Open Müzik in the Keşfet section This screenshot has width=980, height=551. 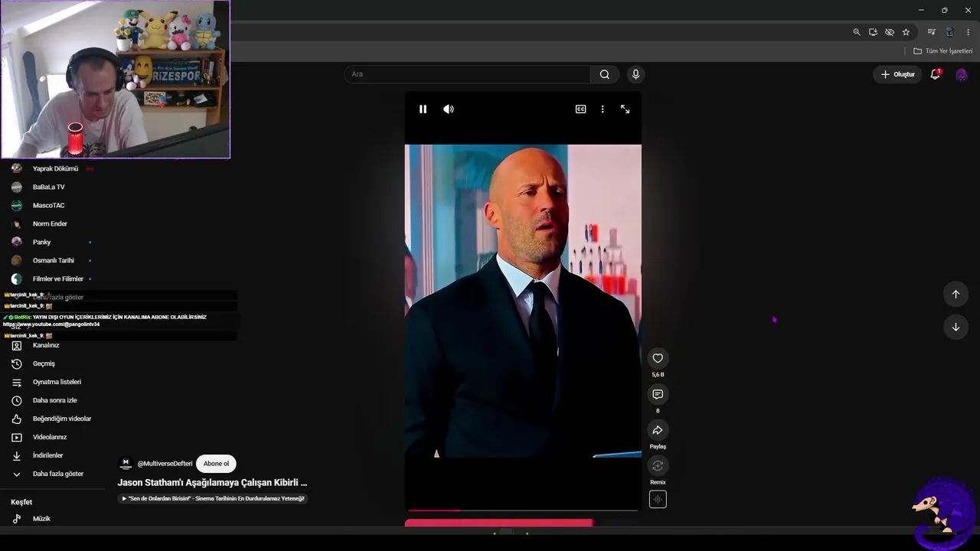[x=41, y=519]
